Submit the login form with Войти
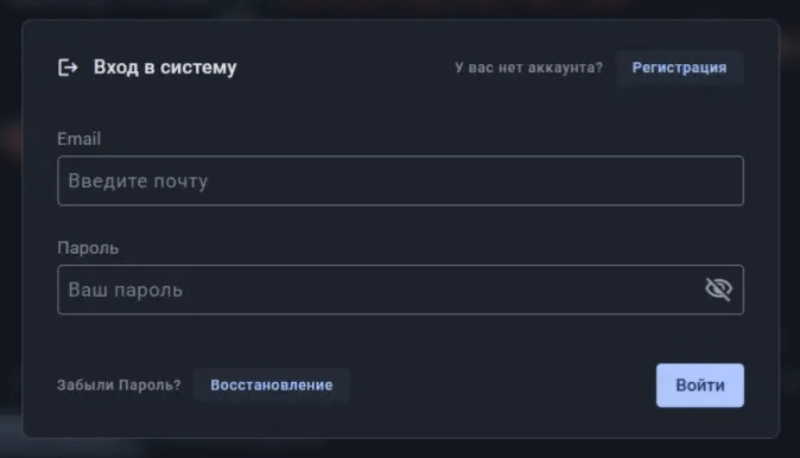800x458 pixels. [x=699, y=385]
